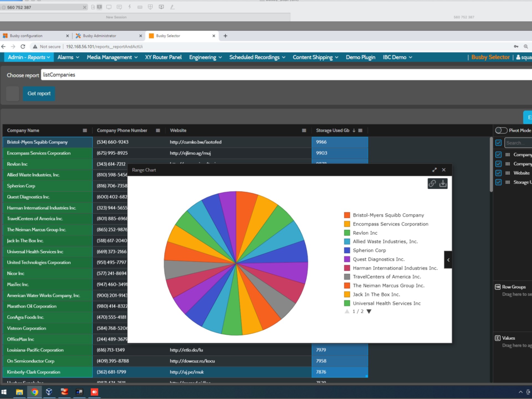532x399 pixels.
Task: Open Chrome from the taskbar
Action: click(x=35, y=392)
